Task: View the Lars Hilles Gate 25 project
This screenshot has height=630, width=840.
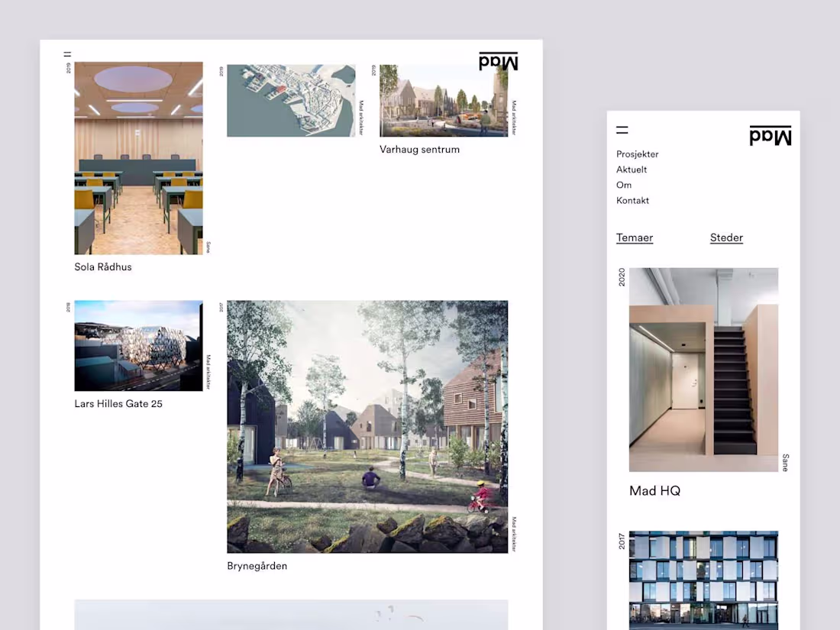Action: 118,403
